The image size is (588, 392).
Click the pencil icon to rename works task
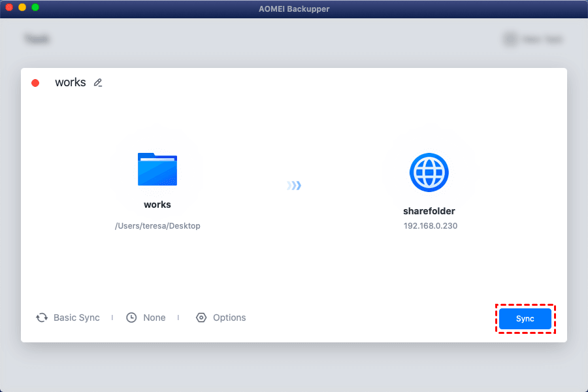pos(98,83)
